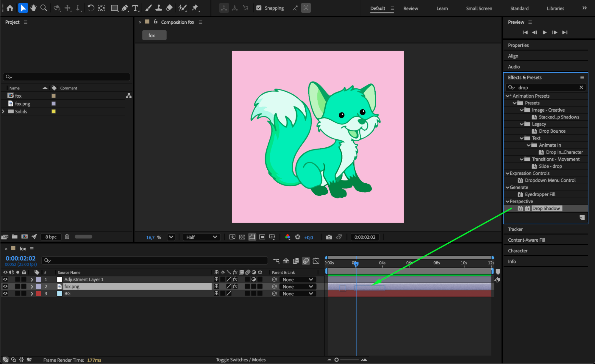Click the Home icon
This screenshot has width=595, height=364.
coord(10,8)
